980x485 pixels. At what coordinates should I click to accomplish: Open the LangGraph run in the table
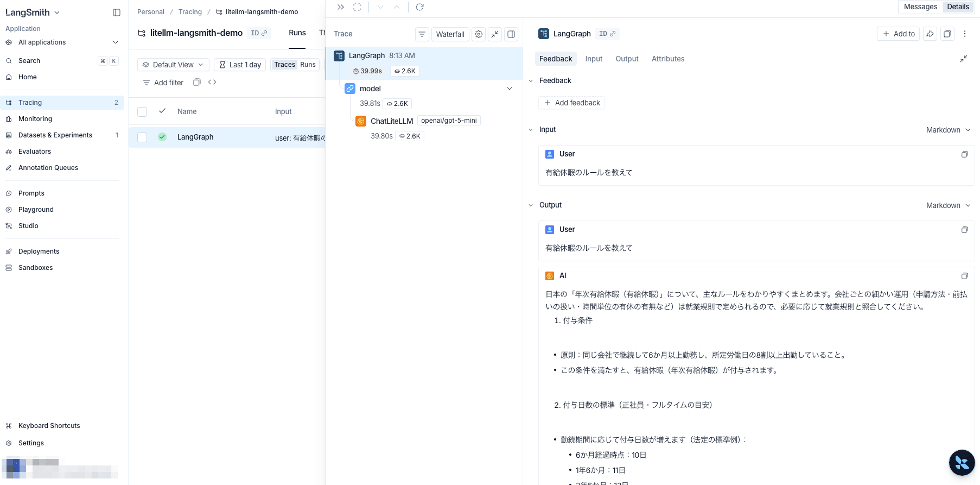(x=195, y=137)
